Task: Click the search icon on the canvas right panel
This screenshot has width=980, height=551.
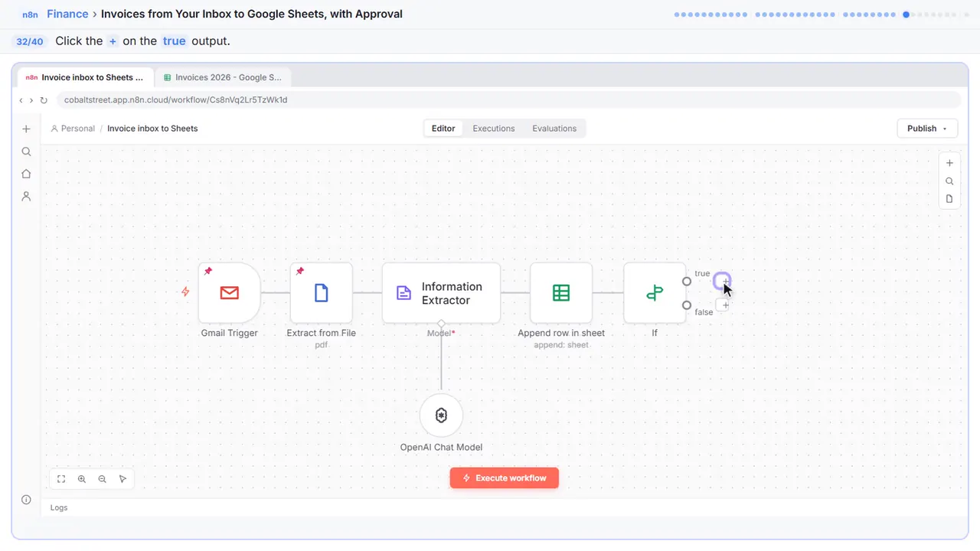Action: [x=949, y=181]
